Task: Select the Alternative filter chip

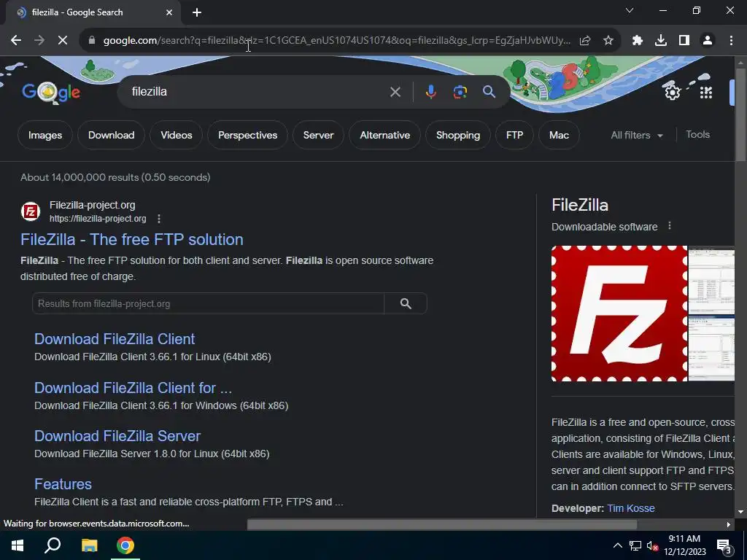Action: click(385, 135)
